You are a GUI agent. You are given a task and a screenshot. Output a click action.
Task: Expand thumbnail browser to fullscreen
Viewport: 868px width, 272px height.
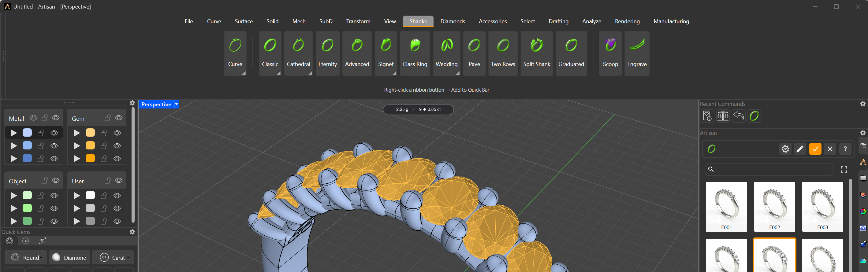844,169
